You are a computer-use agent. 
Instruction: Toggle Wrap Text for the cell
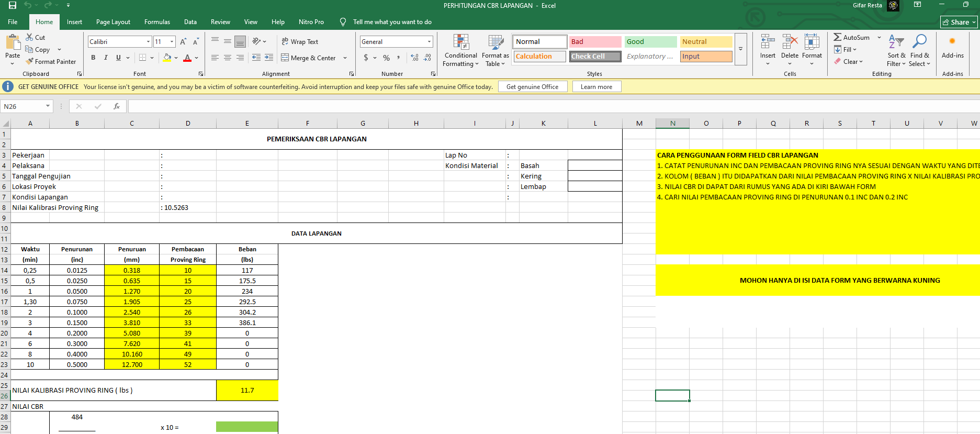pos(300,42)
